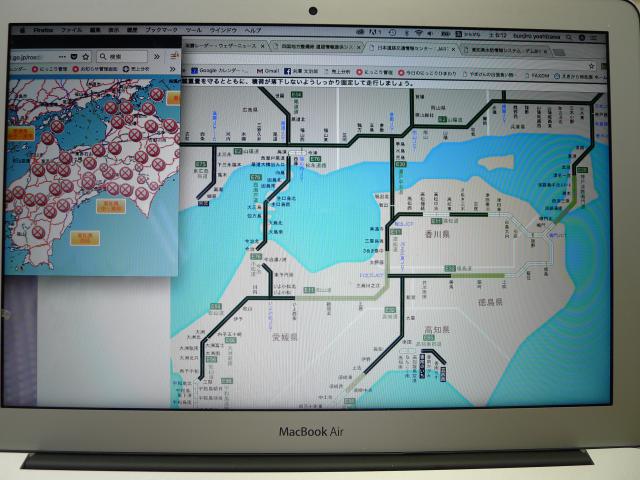The image size is (640, 480).
Task: Click the E30 route badge on bridge
Action: 401,164
